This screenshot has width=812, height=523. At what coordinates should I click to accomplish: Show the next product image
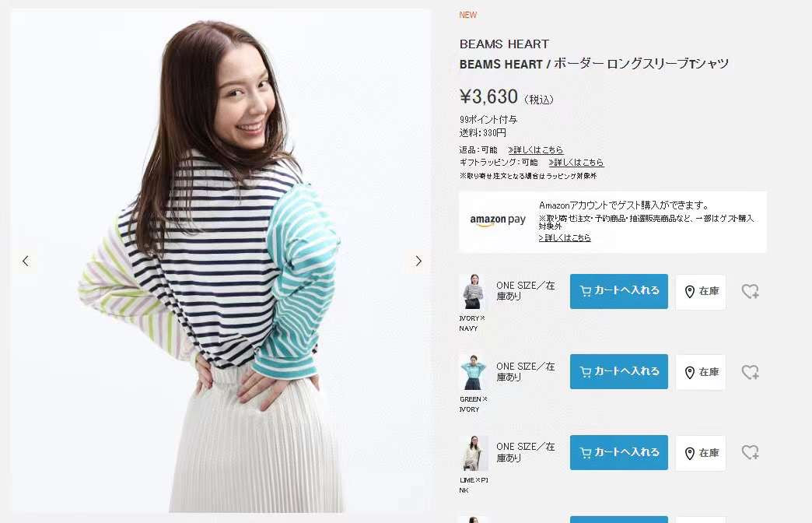(x=418, y=261)
